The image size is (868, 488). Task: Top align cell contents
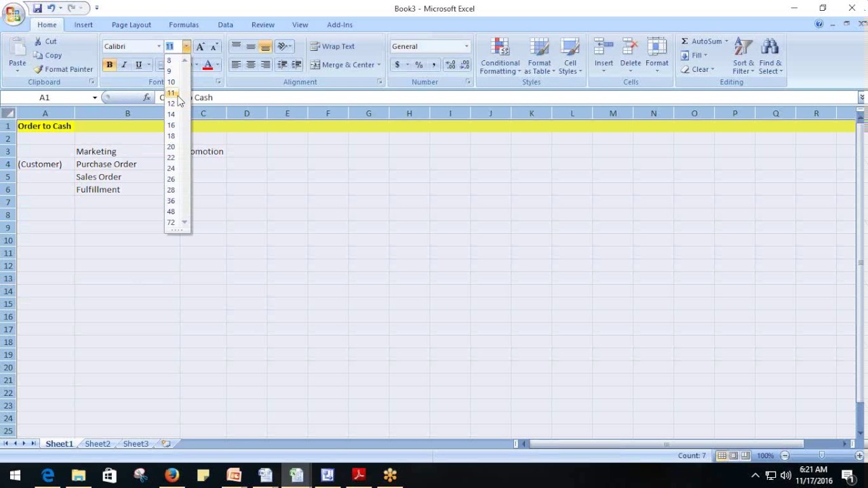click(236, 46)
